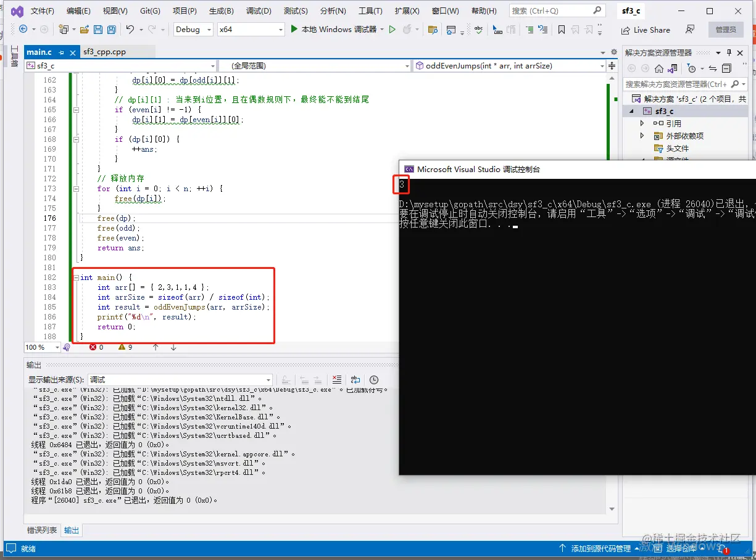Sync with active document icon

(x=713, y=68)
